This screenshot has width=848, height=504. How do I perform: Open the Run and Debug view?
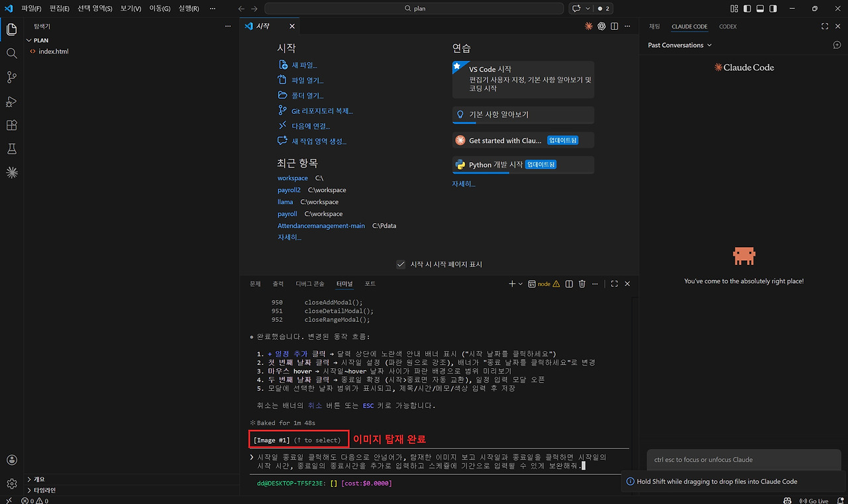[x=11, y=101]
